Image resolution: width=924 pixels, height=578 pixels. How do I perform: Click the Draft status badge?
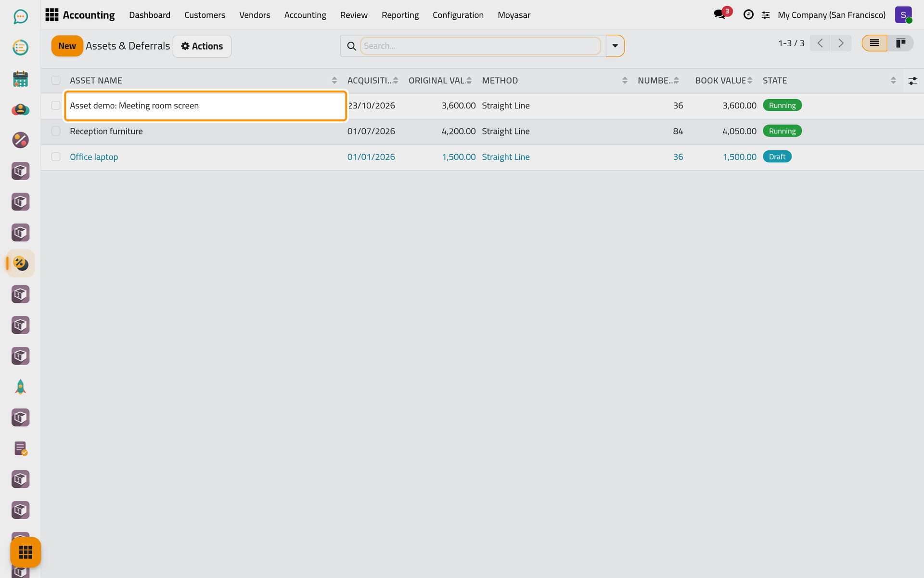tap(777, 157)
